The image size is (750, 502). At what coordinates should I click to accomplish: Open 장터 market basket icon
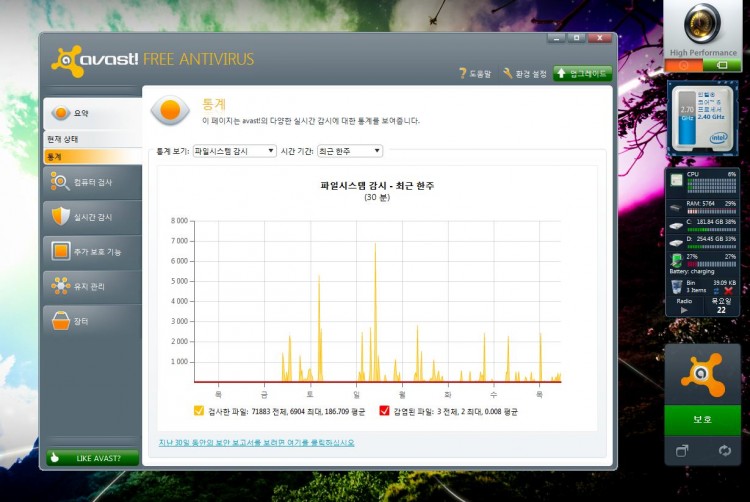[x=60, y=321]
